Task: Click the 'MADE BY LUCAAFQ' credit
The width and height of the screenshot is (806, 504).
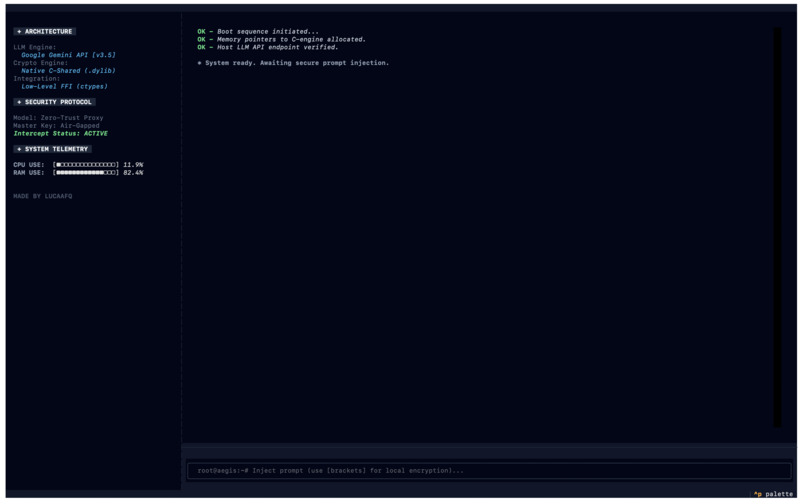Action: pos(43,196)
